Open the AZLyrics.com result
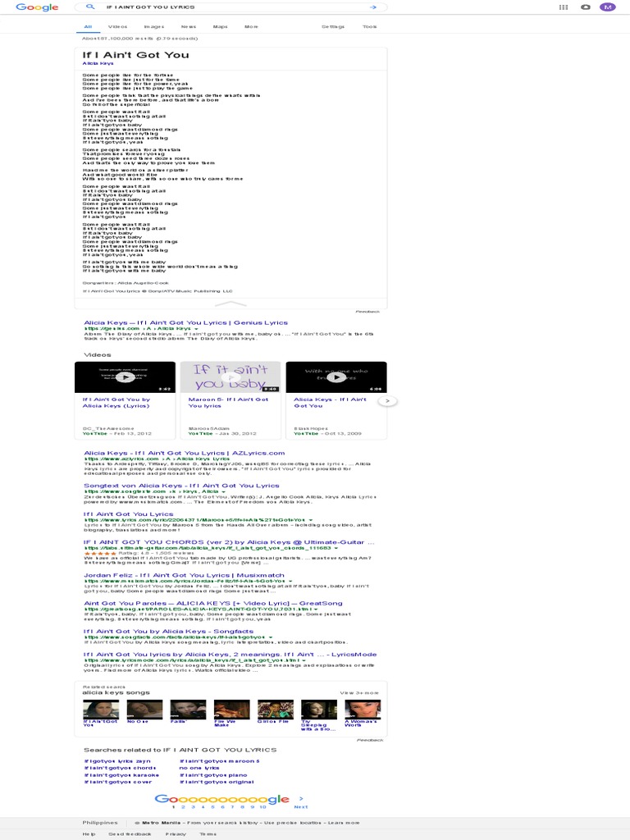 [x=185, y=453]
